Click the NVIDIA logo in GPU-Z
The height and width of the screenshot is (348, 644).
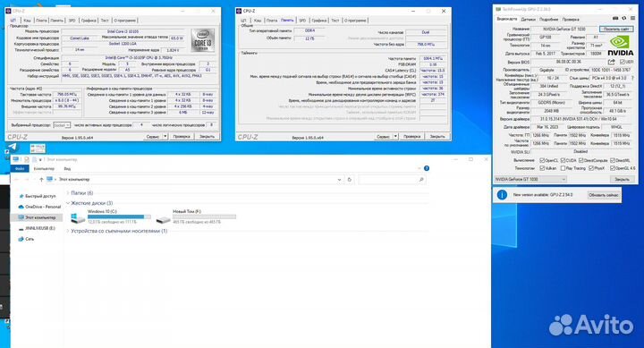[620, 46]
